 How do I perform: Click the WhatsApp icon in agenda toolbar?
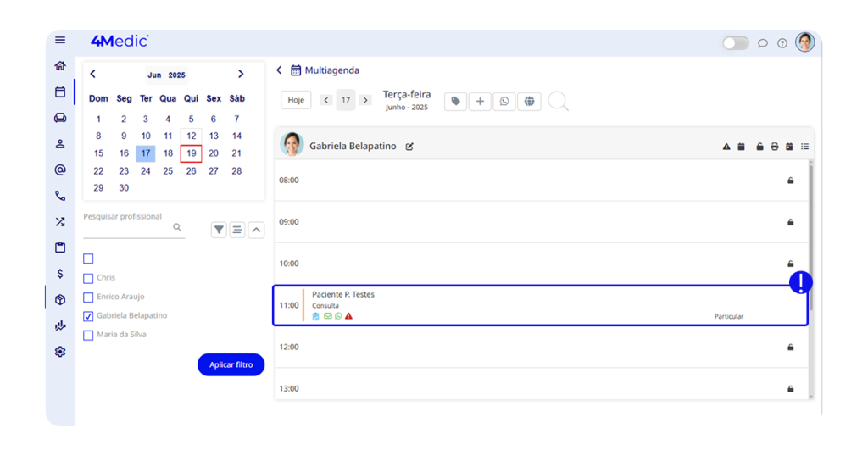click(504, 101)
